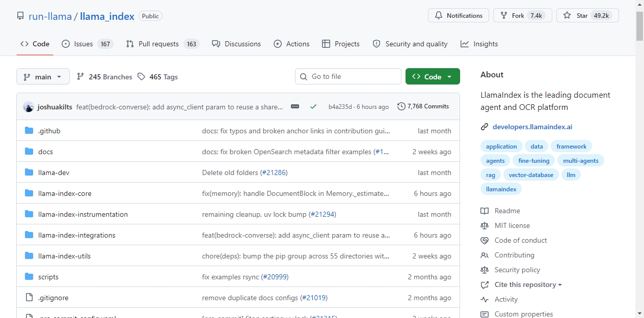Open the Projects tab
Screen dimensions: 644x318
click(x=341, y=44)
